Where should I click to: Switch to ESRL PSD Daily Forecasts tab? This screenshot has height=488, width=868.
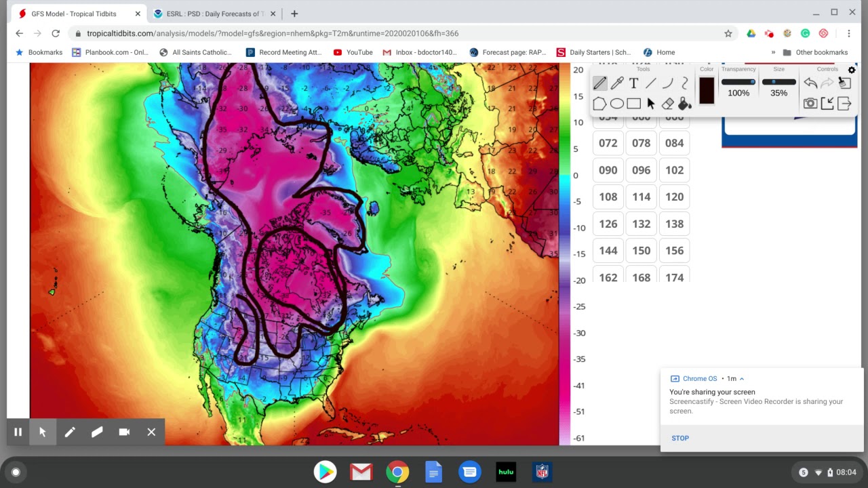(214, 14)
